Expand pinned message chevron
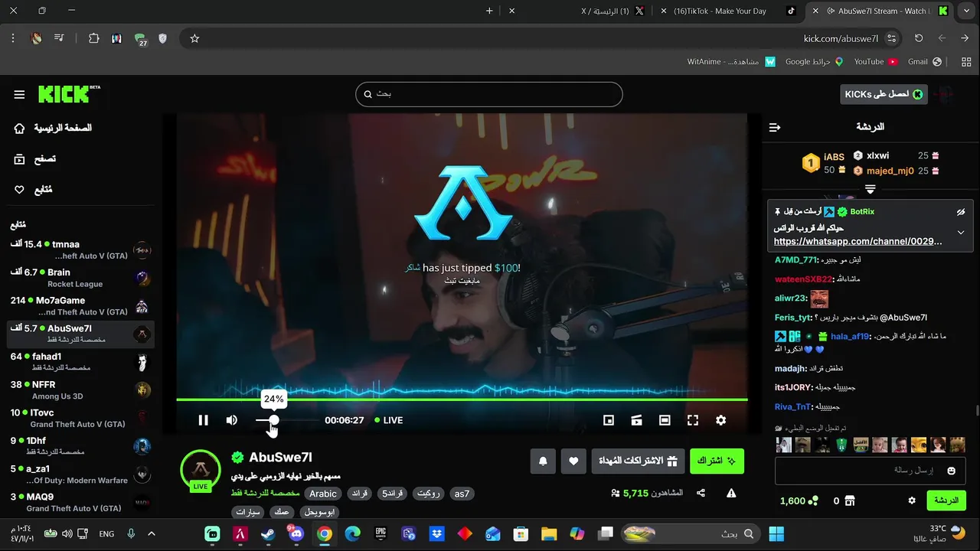The image size is (980, 551). pyautogui.click(x=961, y=233)
